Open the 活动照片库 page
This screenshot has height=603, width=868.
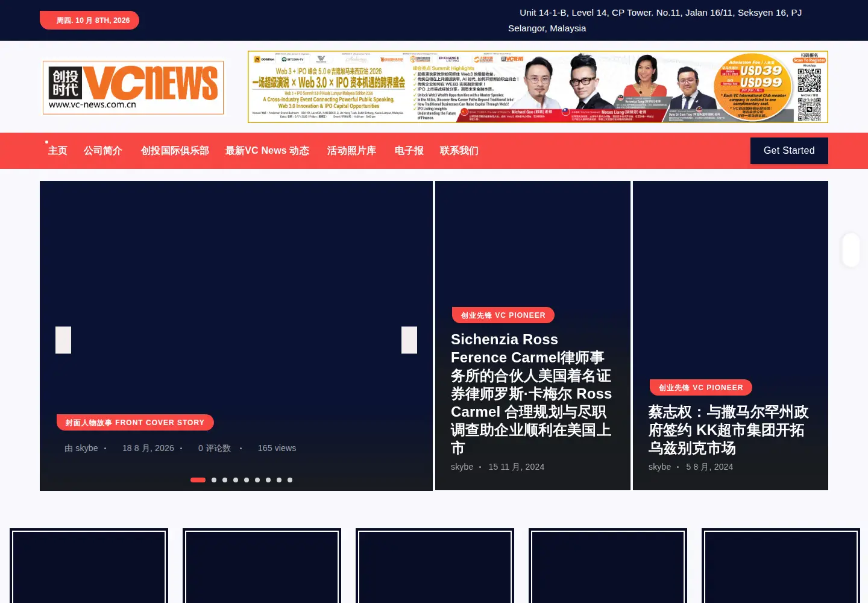(x=351, y=151)
